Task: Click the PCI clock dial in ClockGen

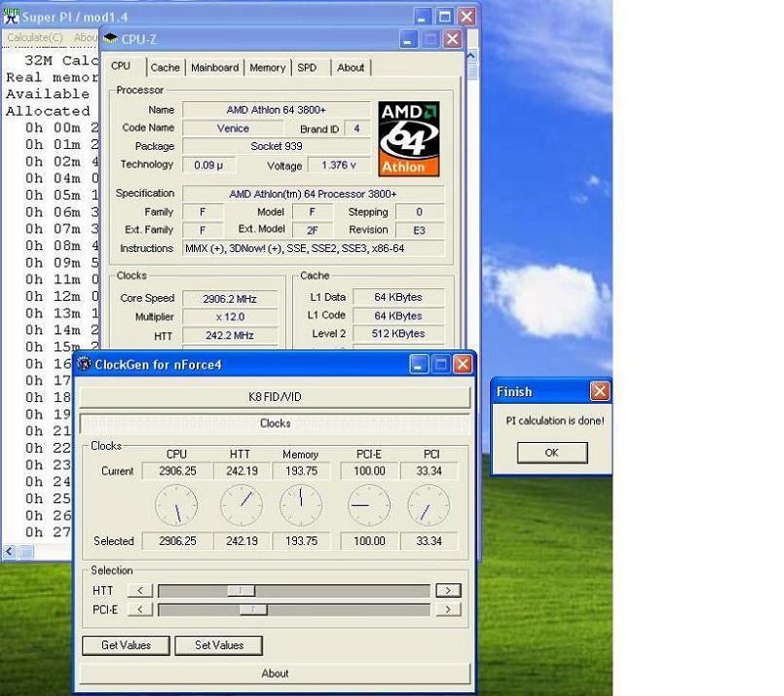Action: point(429,505)
